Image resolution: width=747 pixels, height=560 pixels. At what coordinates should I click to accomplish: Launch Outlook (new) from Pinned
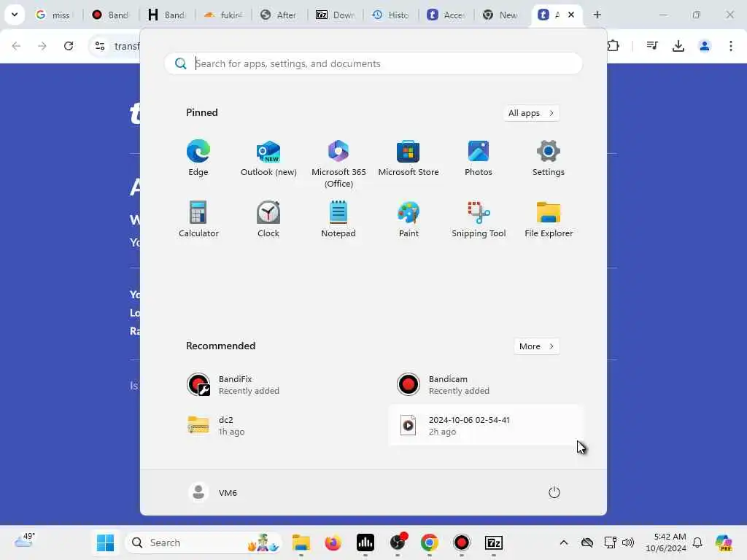click(x=268, y=158)
